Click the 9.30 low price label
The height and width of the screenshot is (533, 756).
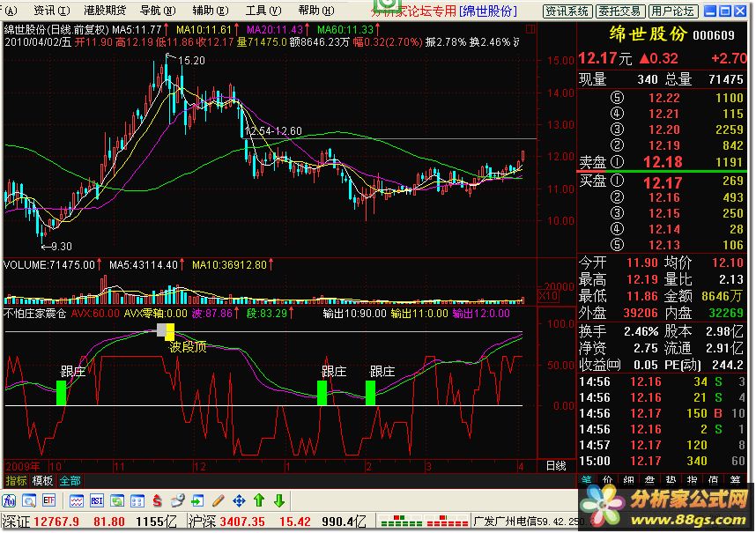pyautogui.click(x=61, y=247)
